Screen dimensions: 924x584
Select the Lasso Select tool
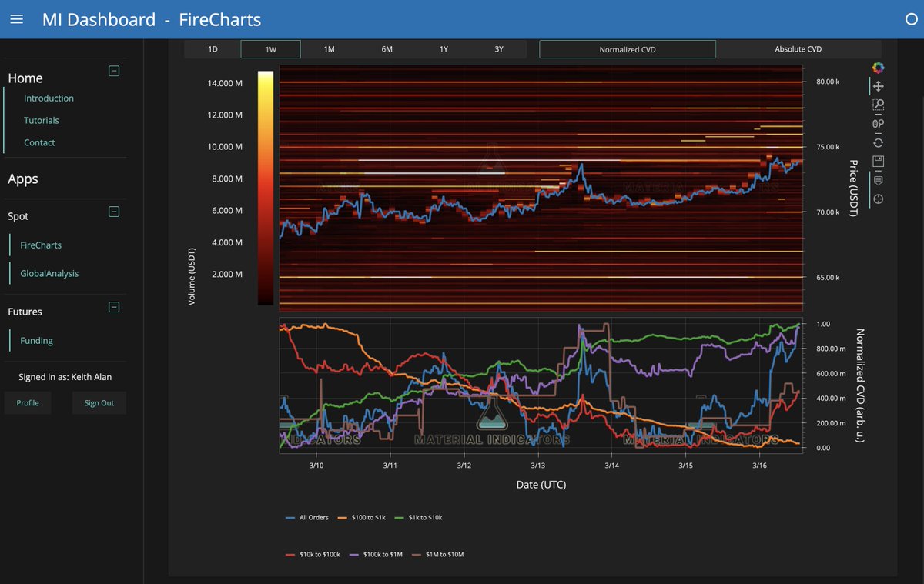tap(878, 123)
